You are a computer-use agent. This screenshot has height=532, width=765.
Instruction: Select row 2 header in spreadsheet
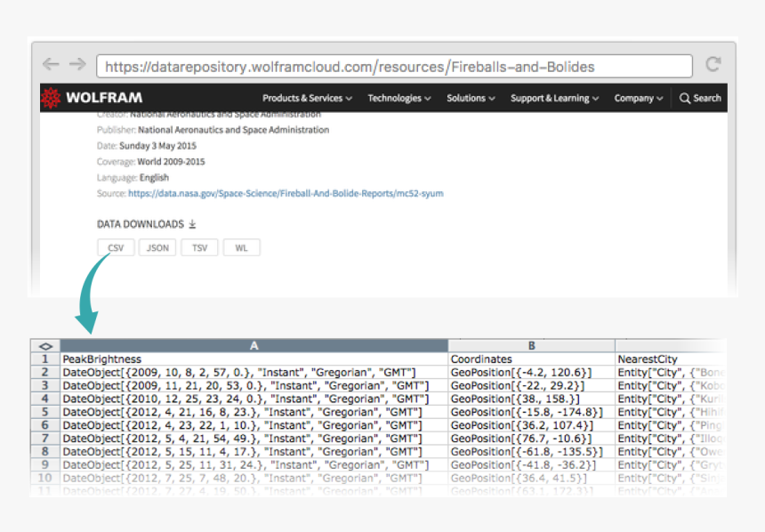pos(45,373)
